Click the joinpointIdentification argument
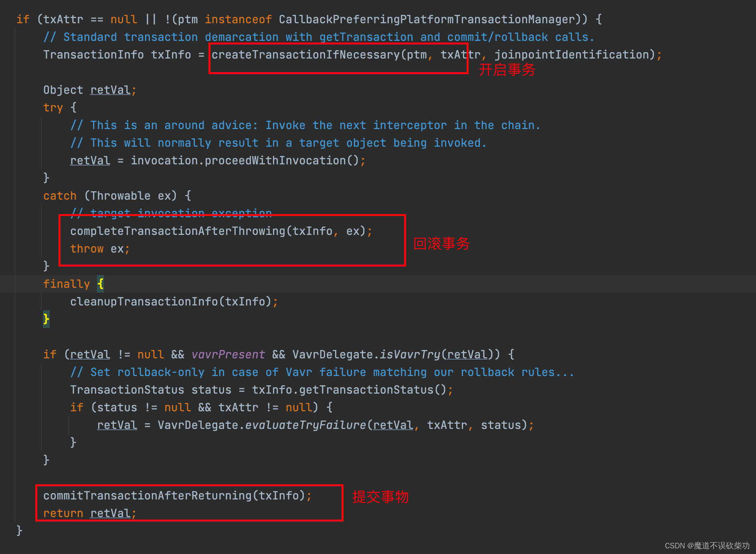Image resolution: width=756 pixels, height=554 pixels. [571, 55]
